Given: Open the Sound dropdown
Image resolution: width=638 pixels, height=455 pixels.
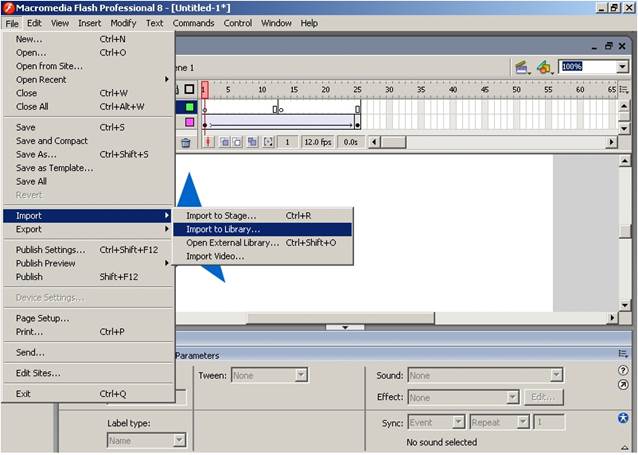Looking at the screenshot, I should tap(485, 375).
